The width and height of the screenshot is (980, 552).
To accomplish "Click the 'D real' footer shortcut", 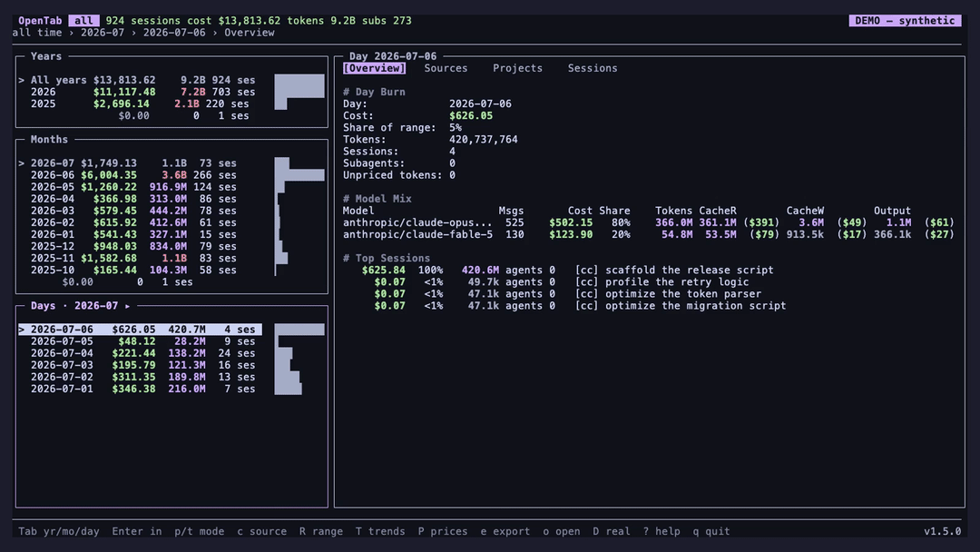I will 612,531.
